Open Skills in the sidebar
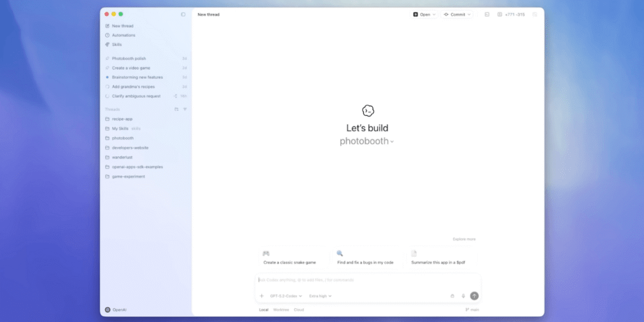 pyautogui.click(x=116, y=45)
